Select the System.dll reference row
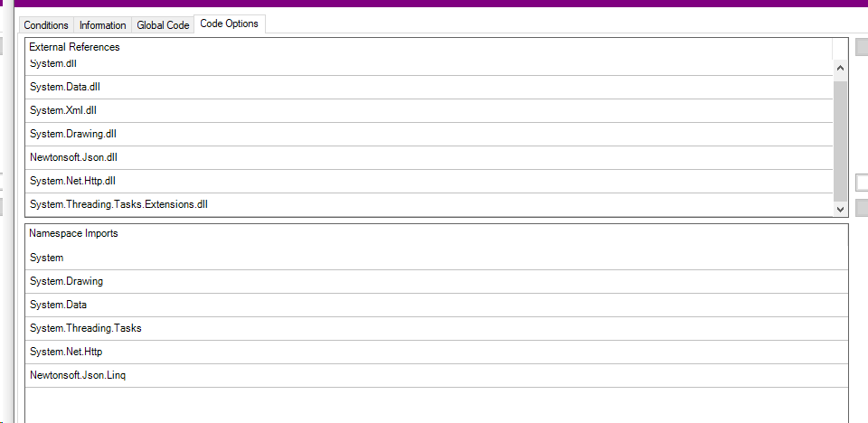868x423 pixels. pyautogui.click(x=429, y=65)
